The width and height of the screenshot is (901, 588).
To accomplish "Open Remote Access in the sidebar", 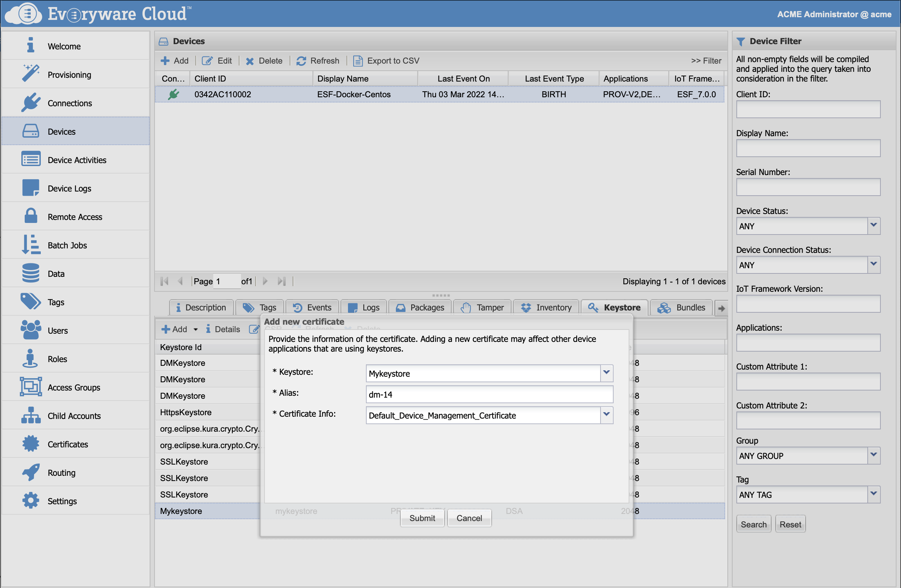I will [75, 217].
